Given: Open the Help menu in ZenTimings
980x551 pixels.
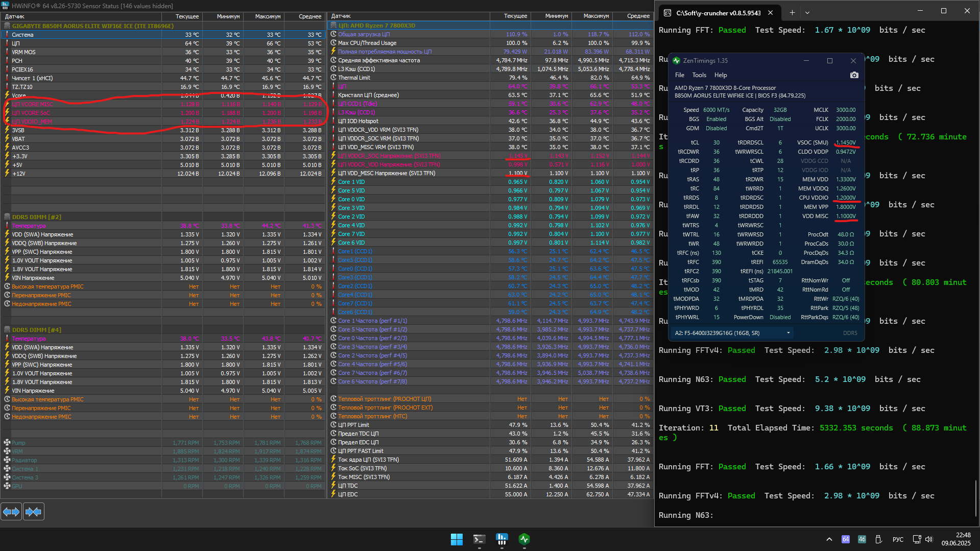Looking at the screenshot, I should tap(721, 75).
